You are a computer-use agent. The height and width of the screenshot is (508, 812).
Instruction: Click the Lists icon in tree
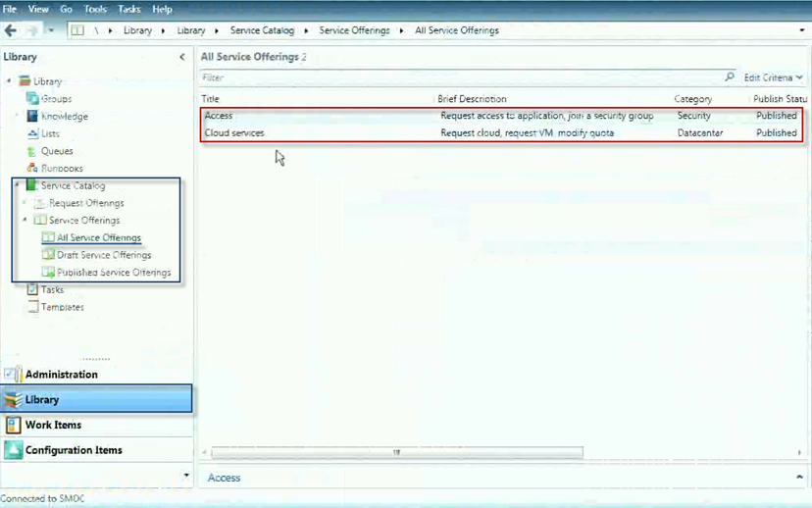click(32, 134)
